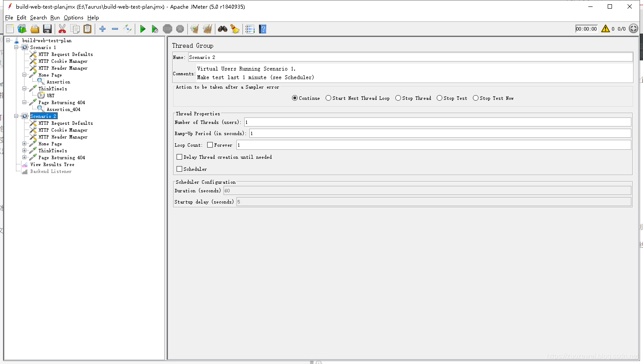Select the Stop Test radio button
Image resolution: width=643 pixels, height=364 pixels.
click(x=439, y=98)
